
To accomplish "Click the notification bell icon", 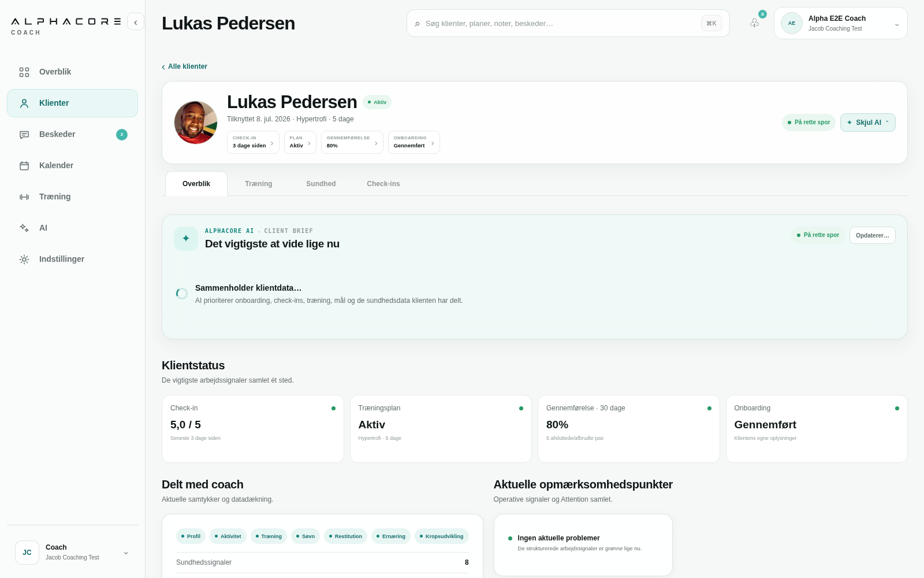I will (x=754, y=23).
